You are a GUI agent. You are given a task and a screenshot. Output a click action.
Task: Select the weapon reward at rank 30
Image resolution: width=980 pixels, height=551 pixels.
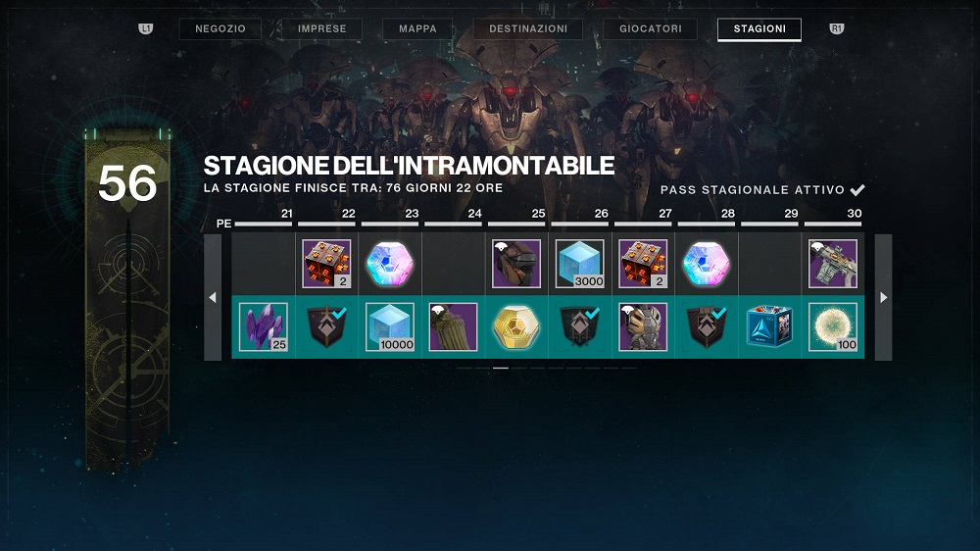[832, 264]
